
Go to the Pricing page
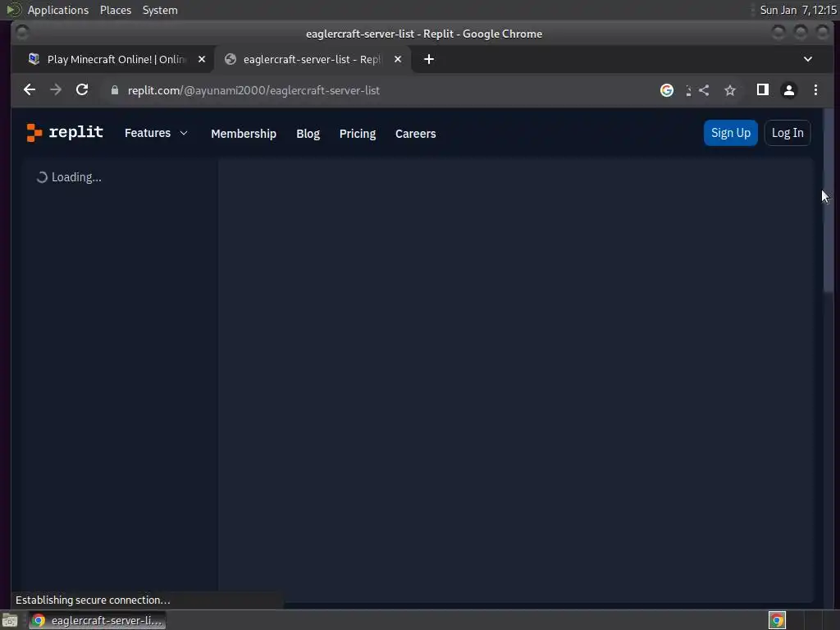tap(358, 134)
